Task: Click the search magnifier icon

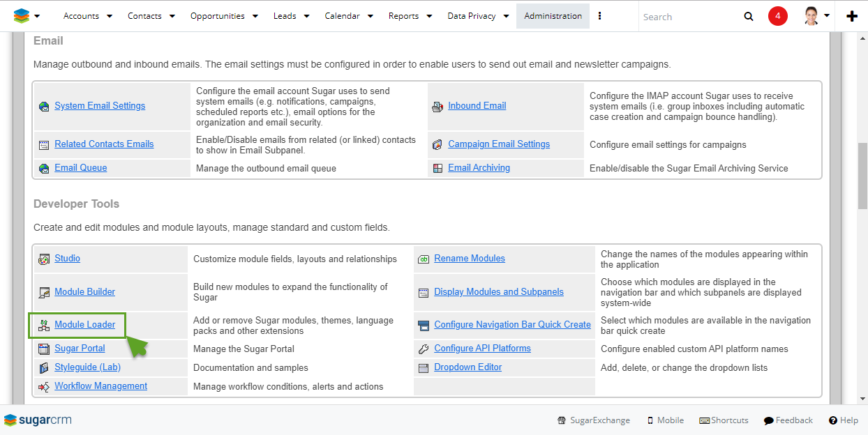Action: click(749, 17)
